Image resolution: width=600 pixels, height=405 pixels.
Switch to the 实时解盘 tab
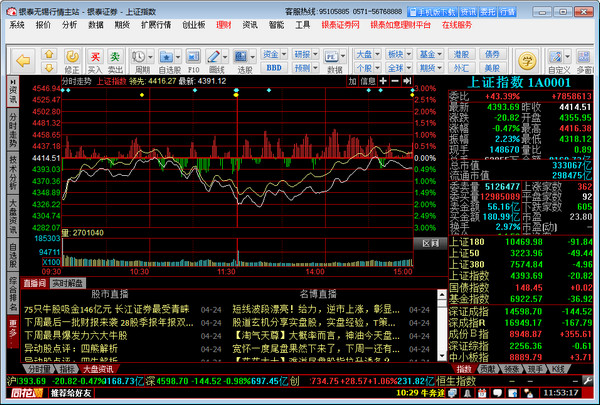click(x=68, y=283)
